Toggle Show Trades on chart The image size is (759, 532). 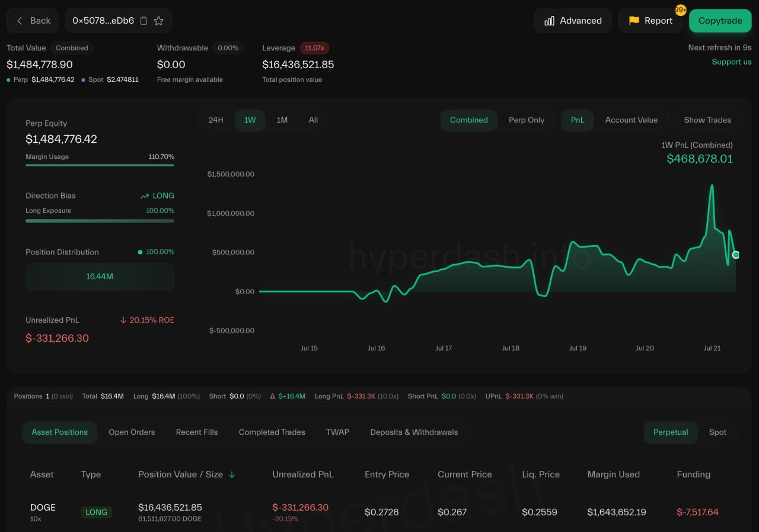click(x=707, y=120)
